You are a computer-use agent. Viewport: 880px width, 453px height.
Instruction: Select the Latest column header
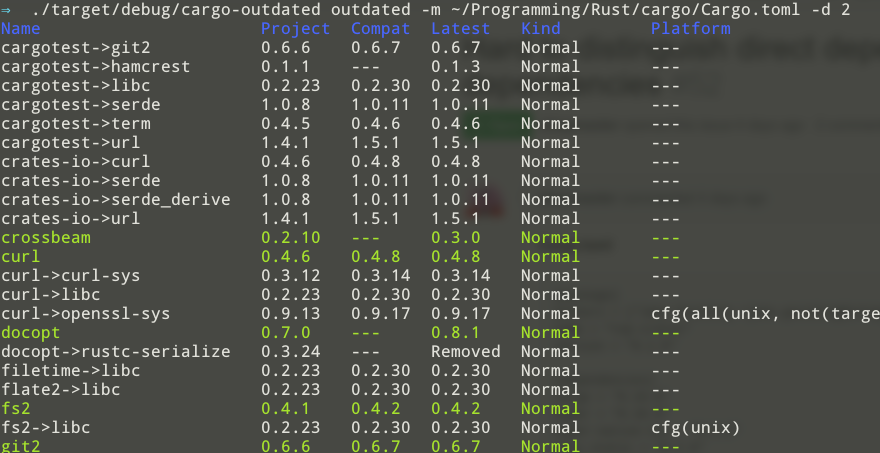[461, 29]
